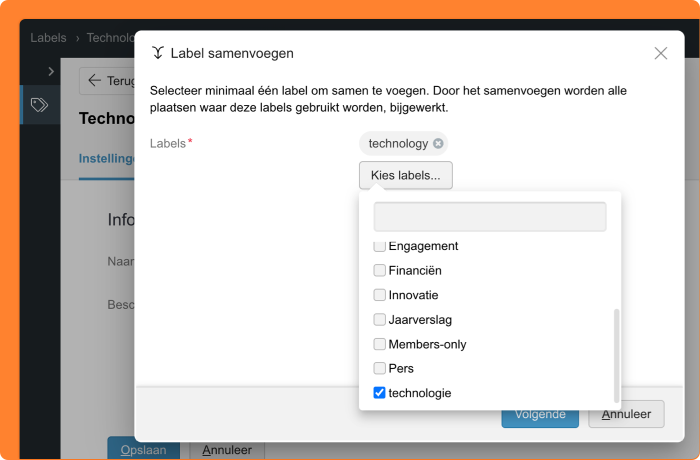Image resolution: width=700 pixels, height=460 pixels.
Task: Open the Kies labels dropdown
Action: (405, 175)
